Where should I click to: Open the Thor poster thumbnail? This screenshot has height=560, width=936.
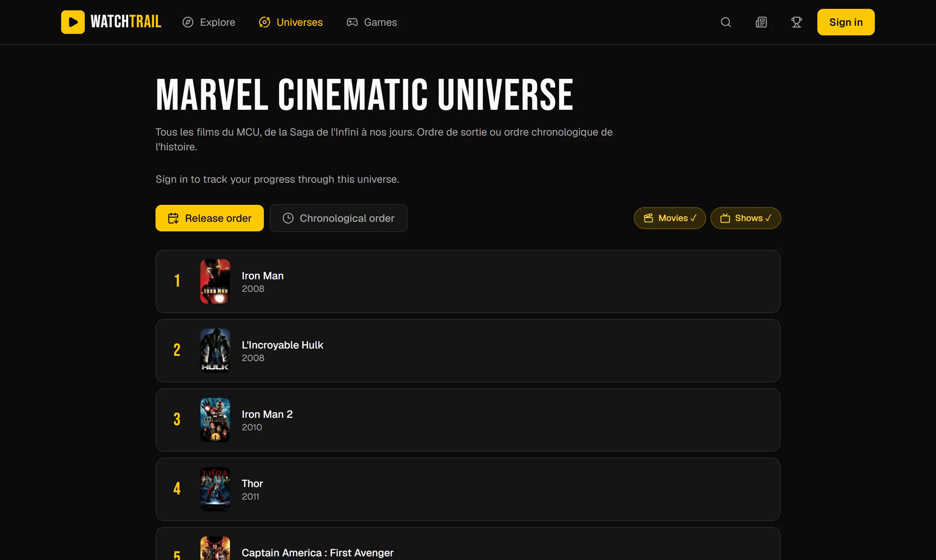[x=215, y=489]
